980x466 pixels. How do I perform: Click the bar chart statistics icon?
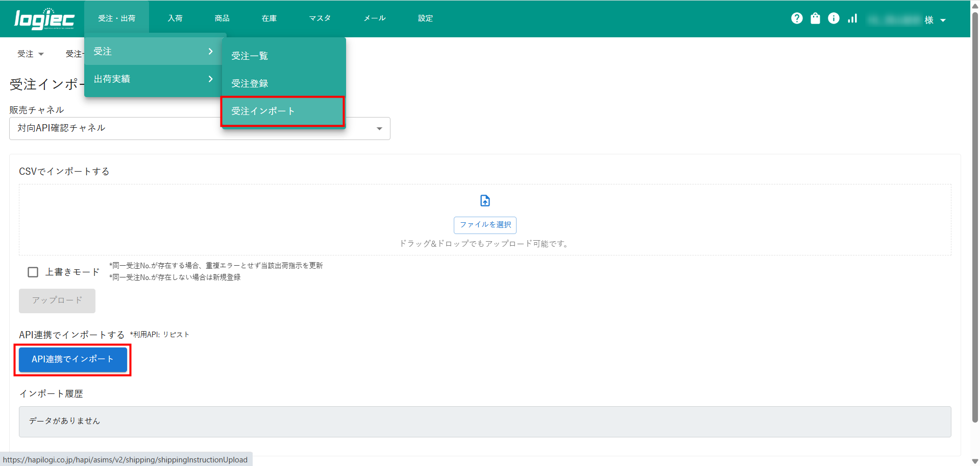coord(852,18)
